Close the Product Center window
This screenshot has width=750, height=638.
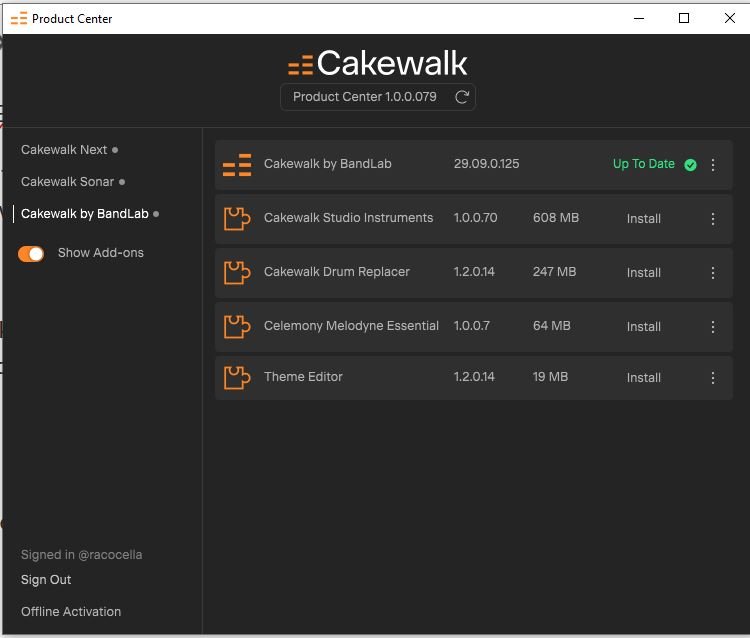click(x=730, y=18)
